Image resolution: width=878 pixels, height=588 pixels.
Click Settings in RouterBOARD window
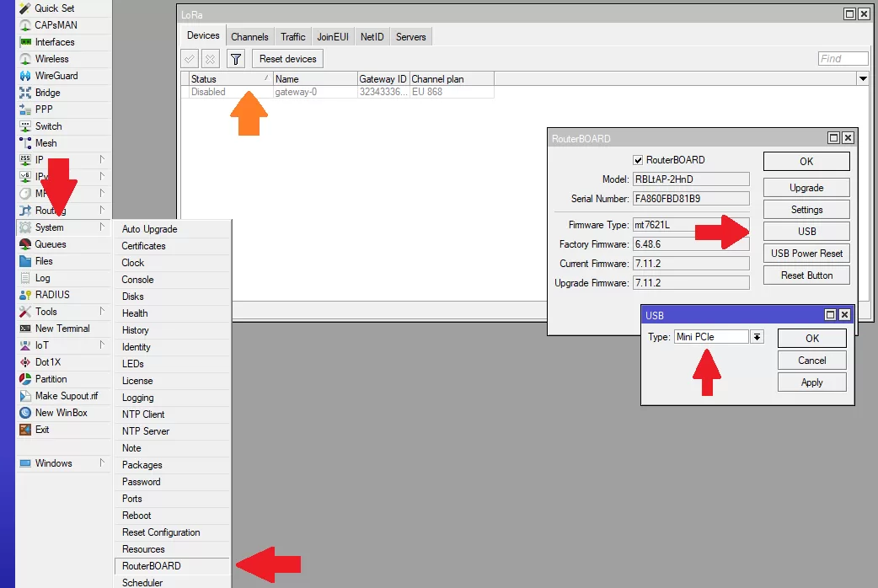[806, 210]
